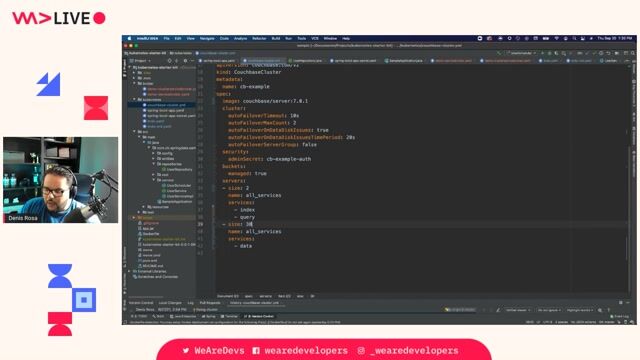Click the servers: breadcrumb below editor
The image size is (640, 360).
tap(266, 296)
